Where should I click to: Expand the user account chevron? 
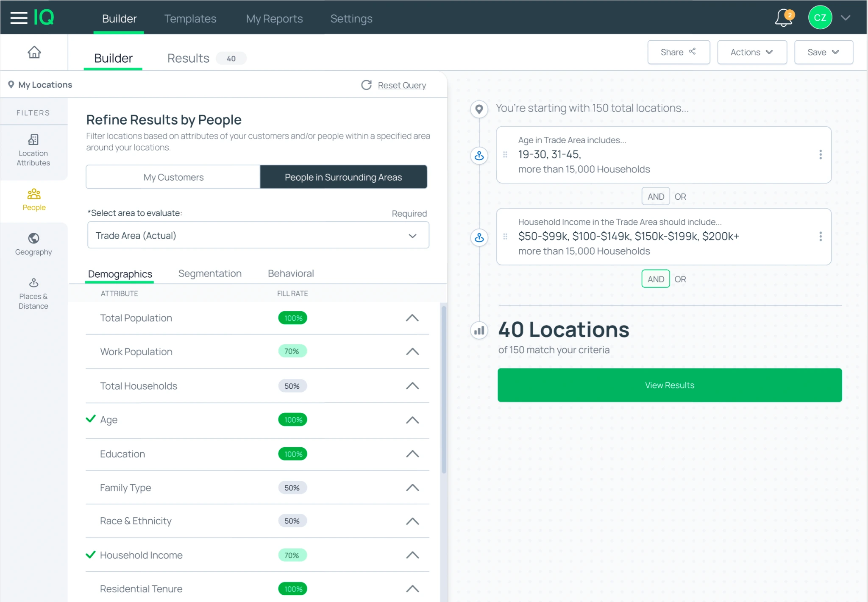[846, 18]
